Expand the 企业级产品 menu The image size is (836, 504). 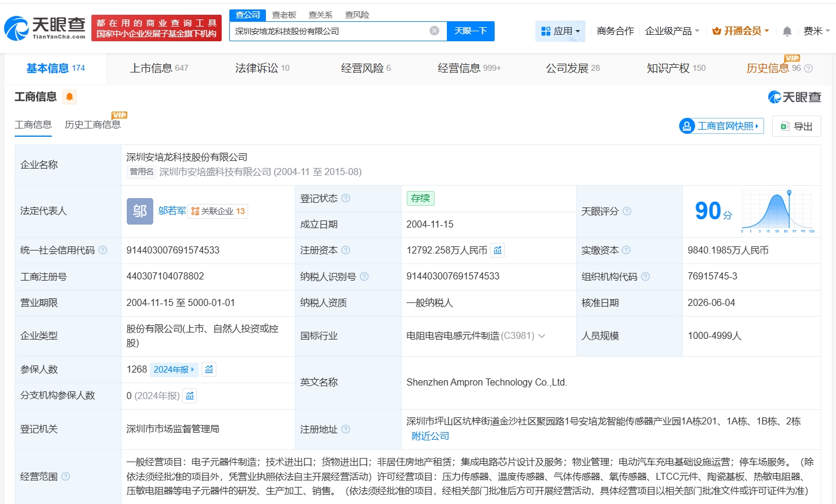(x=672, y=31)
